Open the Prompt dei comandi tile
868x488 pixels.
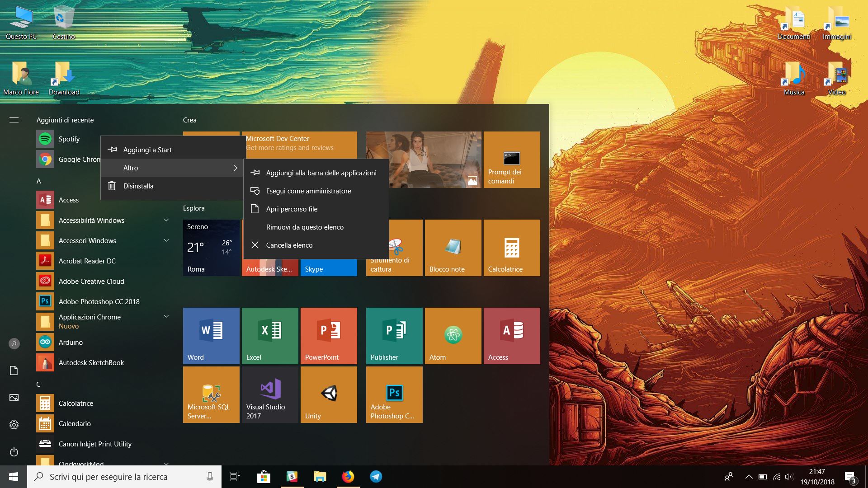(x=511, y=159)
